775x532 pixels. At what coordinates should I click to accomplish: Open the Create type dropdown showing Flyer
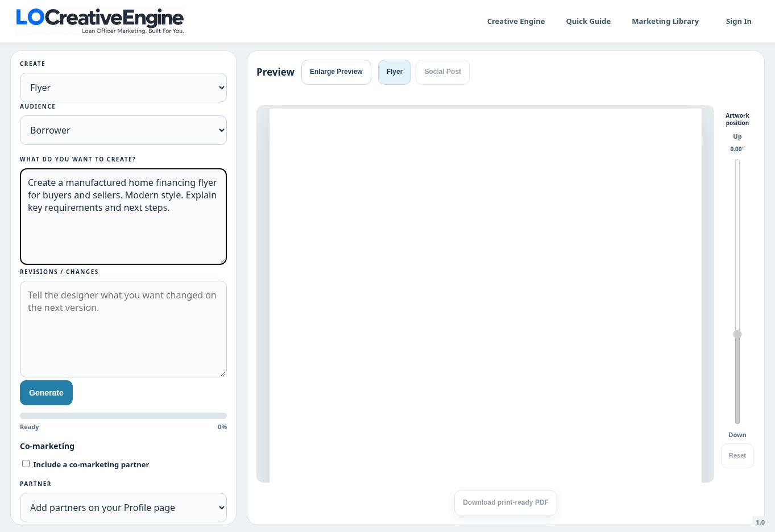coord(123,88)
